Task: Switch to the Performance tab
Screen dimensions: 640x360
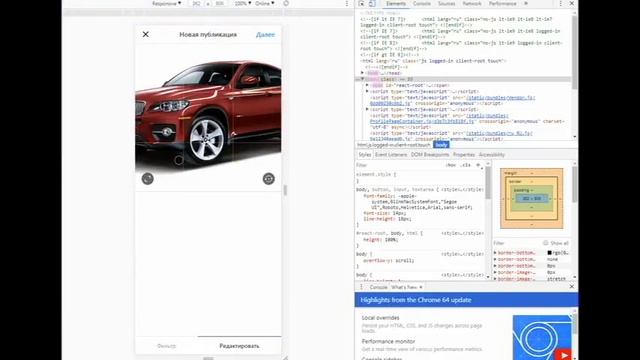Action: pyautogui.click(x=502, y=4)
